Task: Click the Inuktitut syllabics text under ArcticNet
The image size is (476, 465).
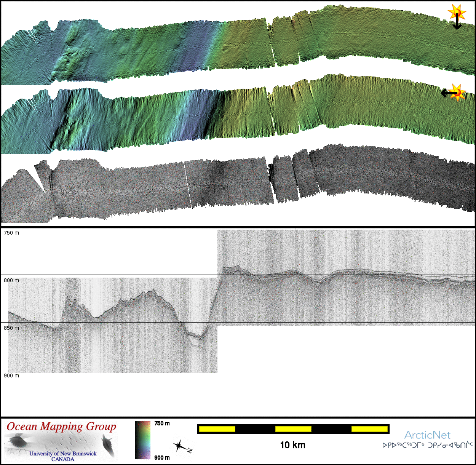Action: [427, 445]
